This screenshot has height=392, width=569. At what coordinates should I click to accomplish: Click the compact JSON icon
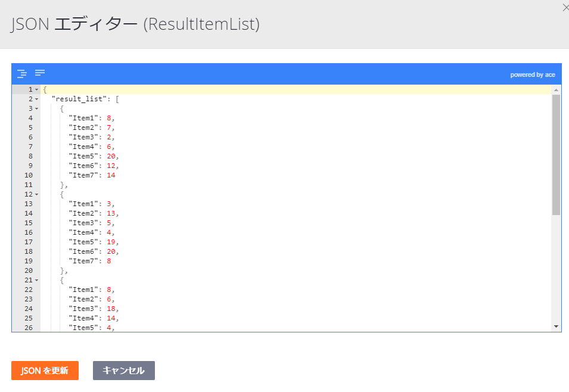point(40,73)
